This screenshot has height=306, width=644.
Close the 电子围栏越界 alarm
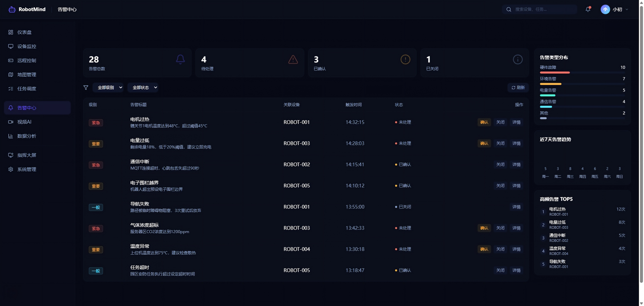tap(500, 186)
